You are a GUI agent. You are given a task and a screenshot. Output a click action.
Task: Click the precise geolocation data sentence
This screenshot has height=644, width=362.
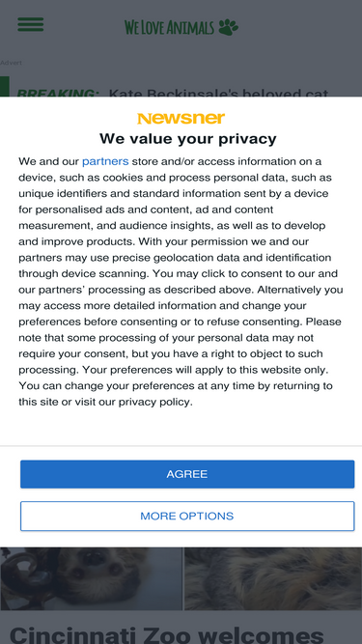(176, 258)
